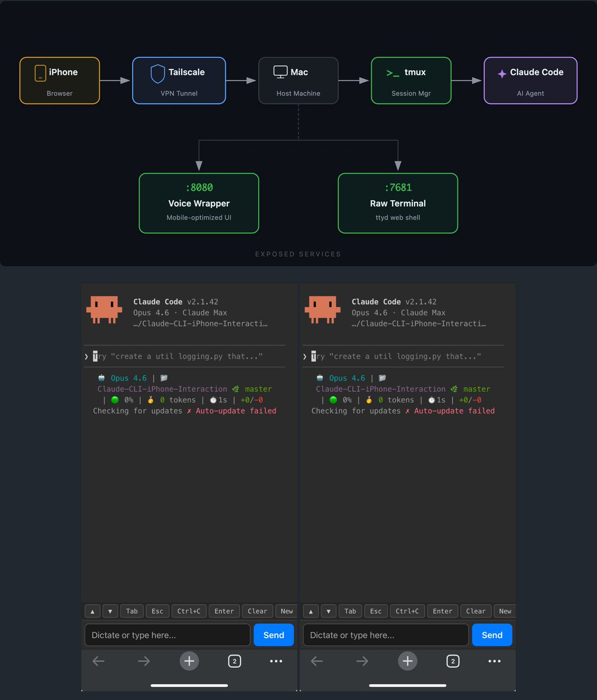Click "Mobile-optimized UI" in the Voice Wrapper box
The height and width of the screenshot is (700, 597).
[x=199, y=217]
